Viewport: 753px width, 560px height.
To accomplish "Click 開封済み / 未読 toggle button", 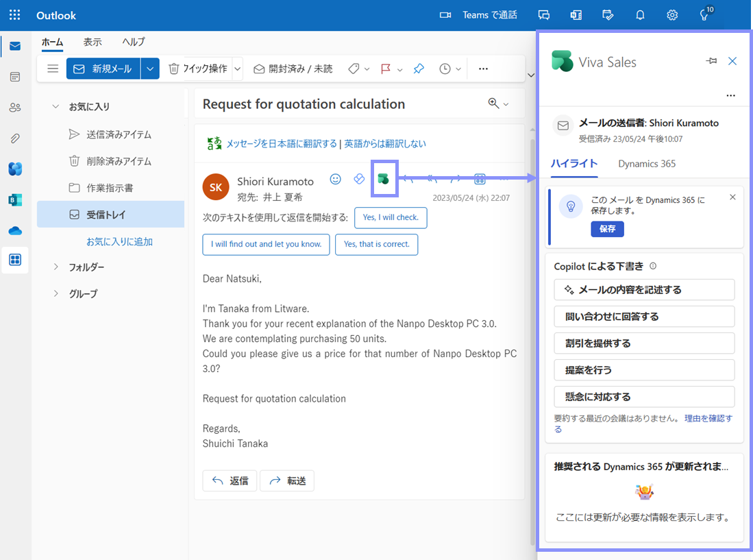I will (x=293, y=69).
